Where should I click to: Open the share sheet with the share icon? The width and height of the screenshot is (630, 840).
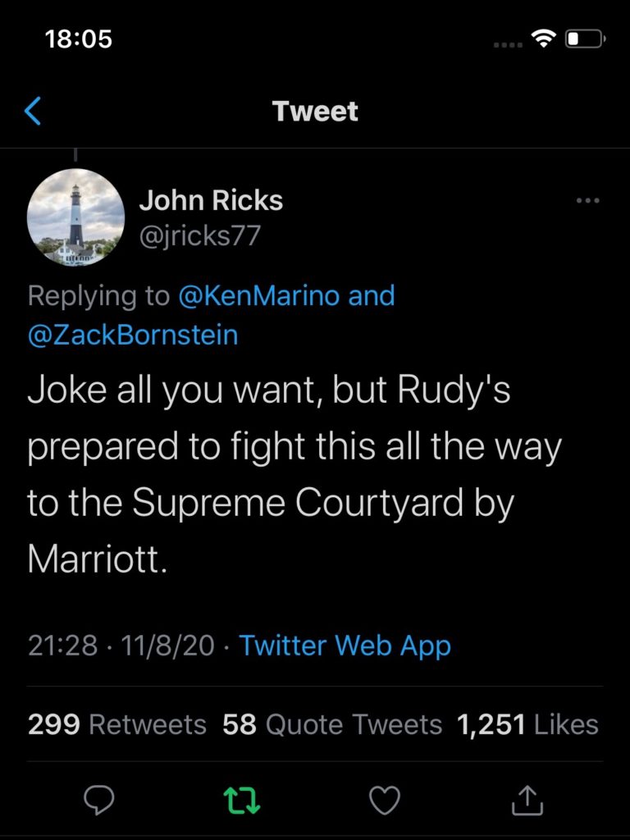[527, 801]
